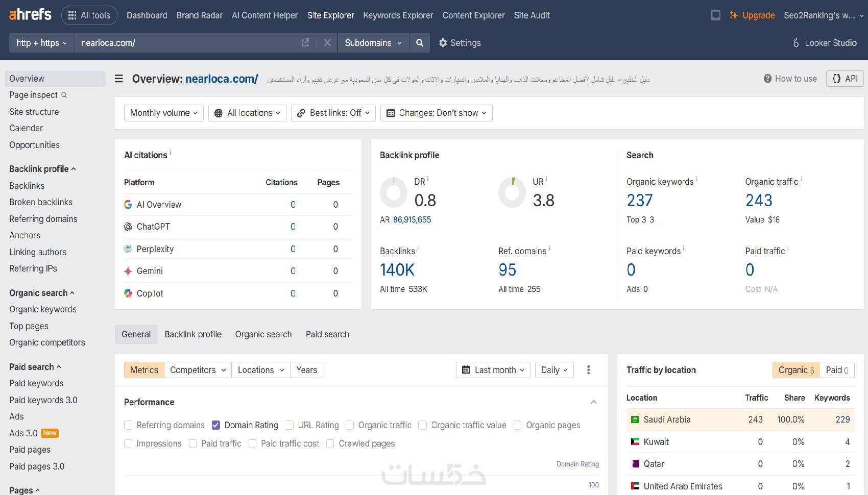Click the Perplexity platform icon
Viewport: 868px width, 495px height.
click(x=128, y=249)
